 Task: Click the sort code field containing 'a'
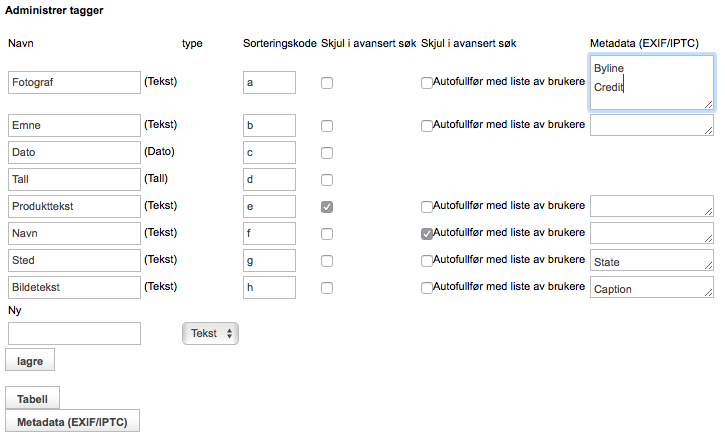point(269,82)
